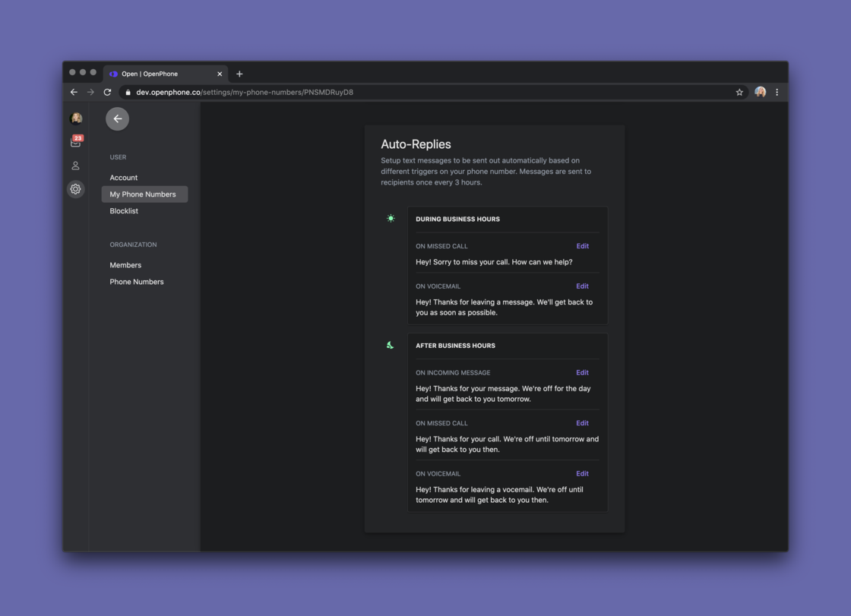Image resolution: width=851 pixels, height=616 pixels.
Task: Click the lock icon in address bar
Action: [x=128, y=92]
